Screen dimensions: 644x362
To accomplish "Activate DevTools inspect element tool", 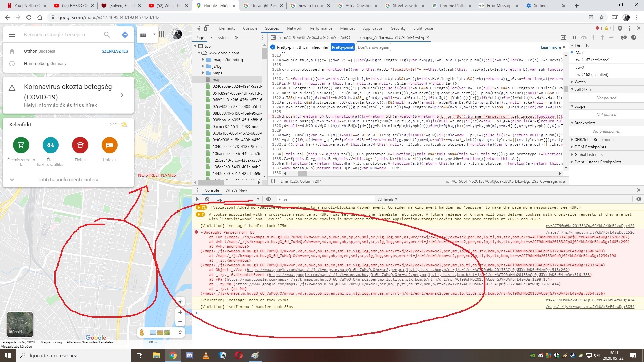I will [198, 28].
